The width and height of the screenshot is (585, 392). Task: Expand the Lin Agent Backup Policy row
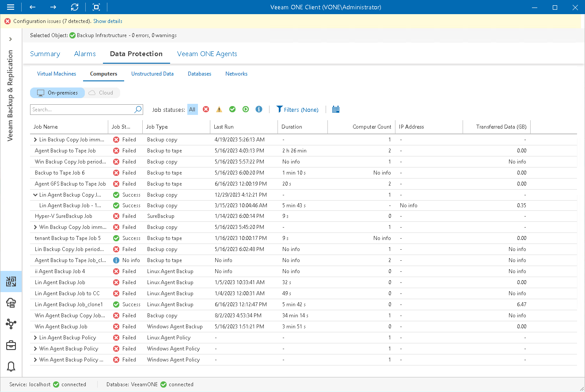click(35, 338)
